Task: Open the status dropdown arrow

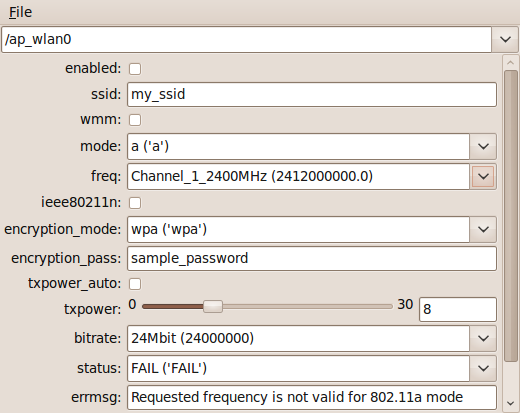Action: click(x=483, y=368)
